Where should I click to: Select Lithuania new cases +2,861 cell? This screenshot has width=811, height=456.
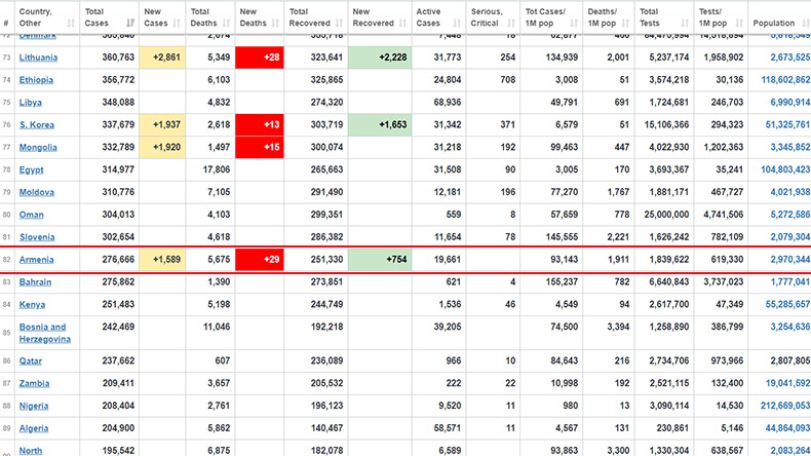pos(162,57)
